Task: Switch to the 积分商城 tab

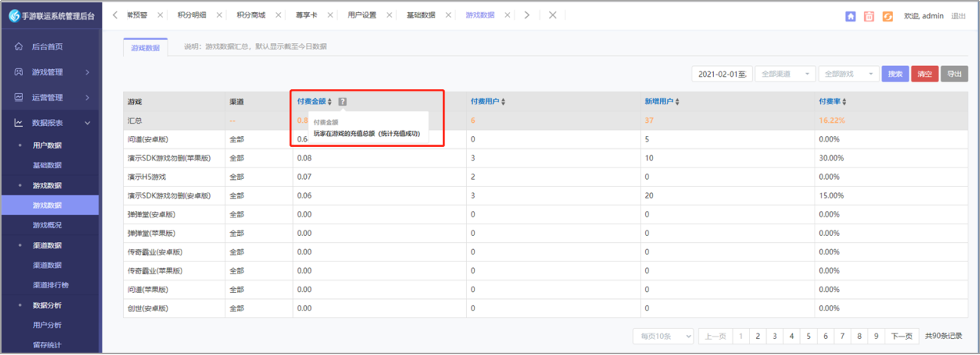Action: click(251, 15)
